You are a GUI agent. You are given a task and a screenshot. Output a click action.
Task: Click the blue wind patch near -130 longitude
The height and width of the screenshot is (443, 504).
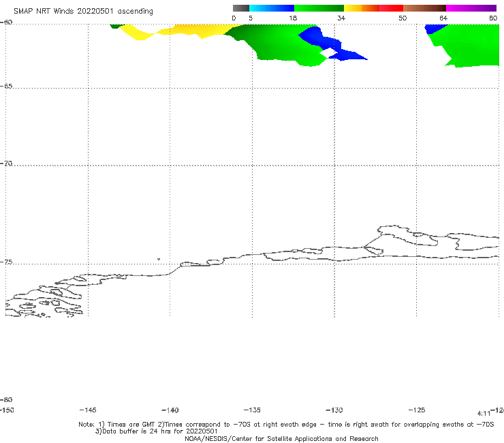click(331, 44)
